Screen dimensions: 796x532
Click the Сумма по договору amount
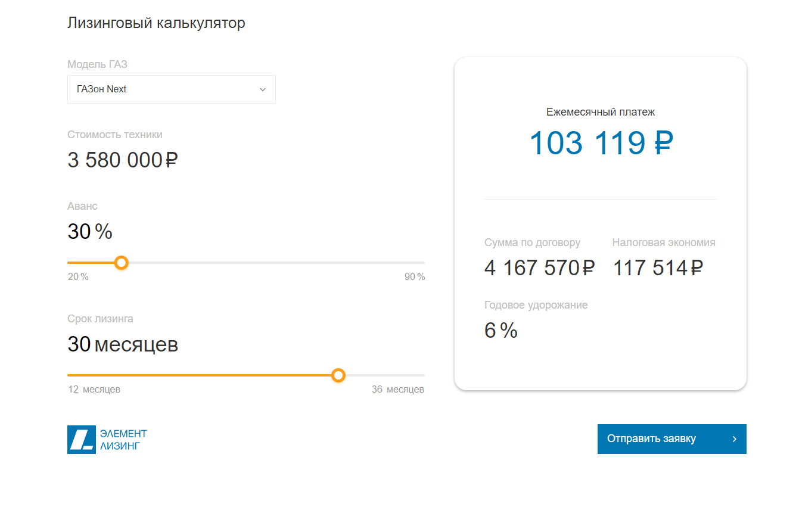tap(540, 268)
